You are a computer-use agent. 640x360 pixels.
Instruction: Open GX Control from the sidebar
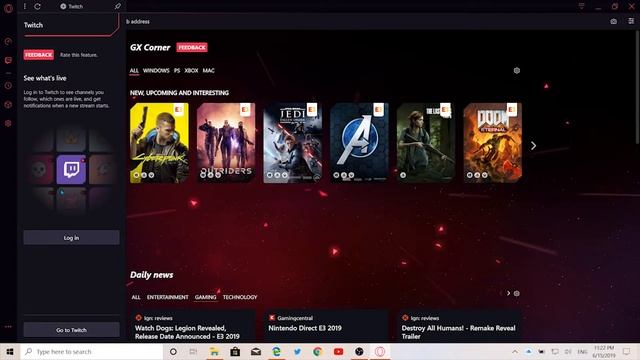pos(8,41)
